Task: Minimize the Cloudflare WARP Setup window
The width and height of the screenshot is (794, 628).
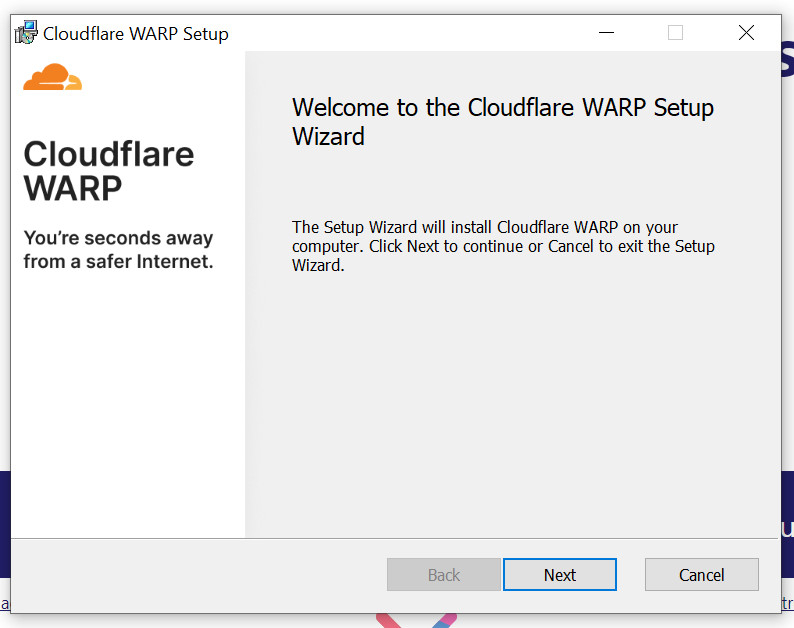Action: 607,33
